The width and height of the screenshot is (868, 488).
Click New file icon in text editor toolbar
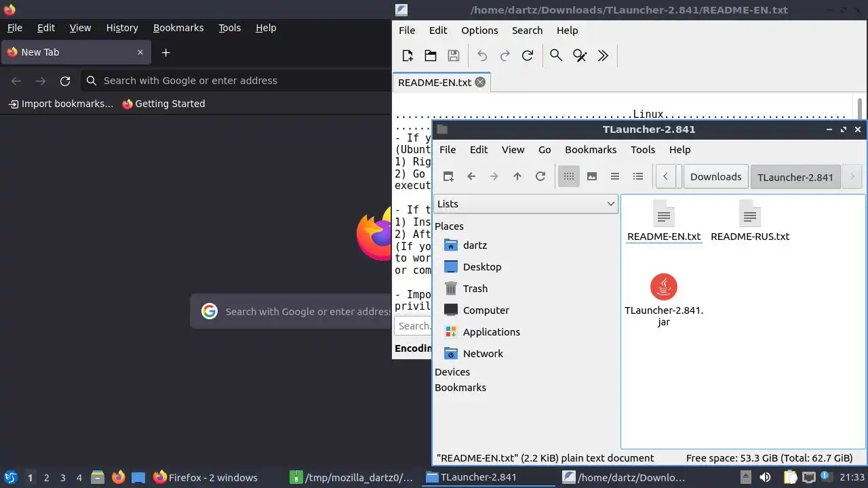point(408,56)
